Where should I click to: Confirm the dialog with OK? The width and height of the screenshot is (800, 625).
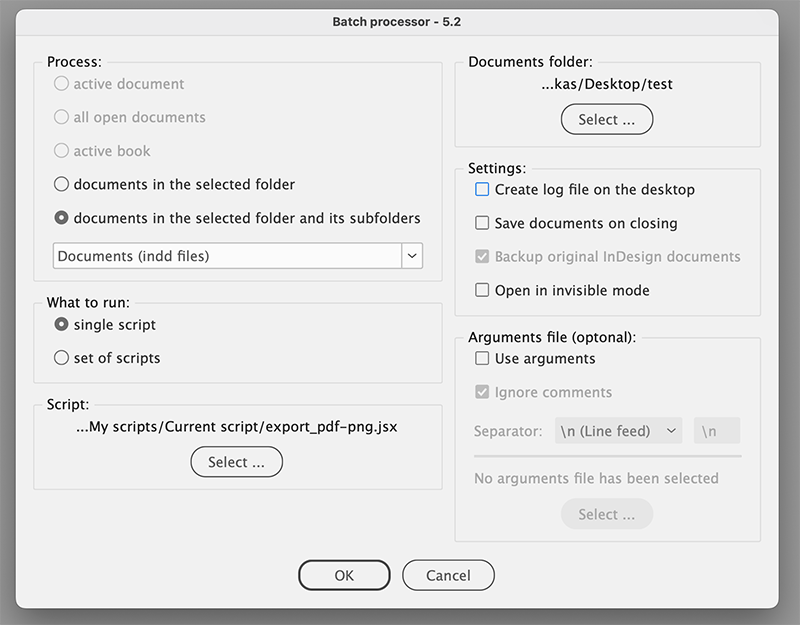[344, 576]
